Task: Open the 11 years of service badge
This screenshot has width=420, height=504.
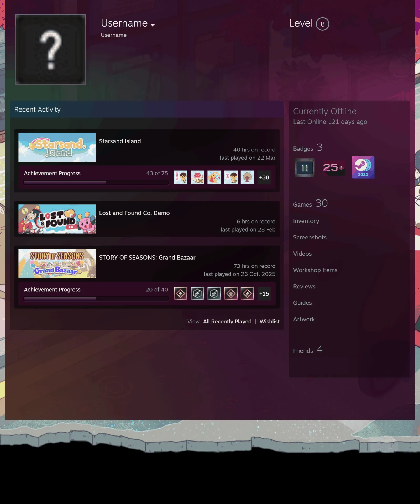Action: [x=304, y=168]
